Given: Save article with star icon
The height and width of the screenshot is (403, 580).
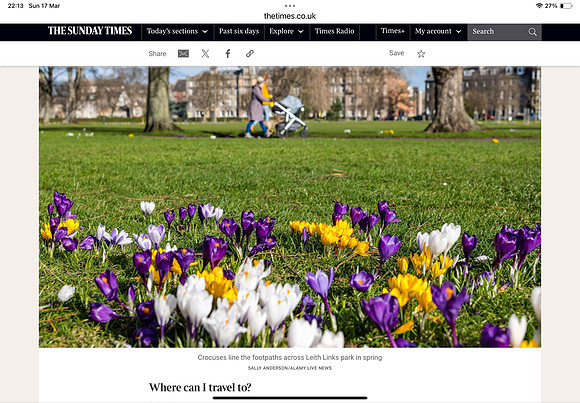Looking at the screenshot, I should tap(421, 54).
